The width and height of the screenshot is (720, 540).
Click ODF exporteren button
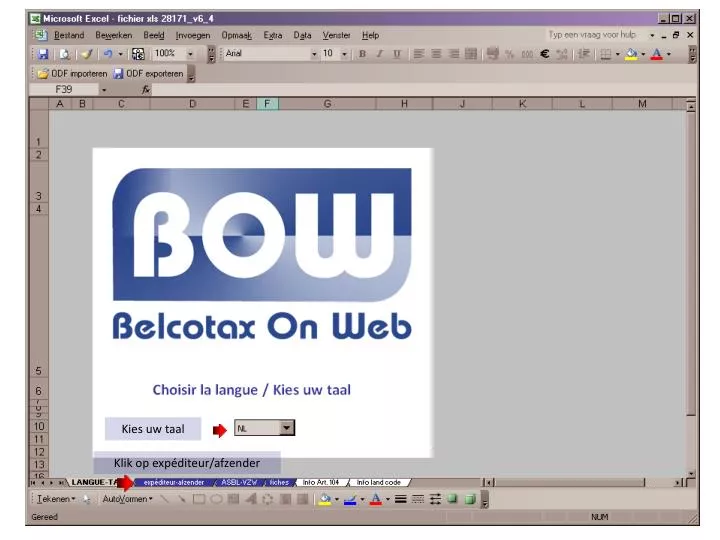(x=148, y=73)
